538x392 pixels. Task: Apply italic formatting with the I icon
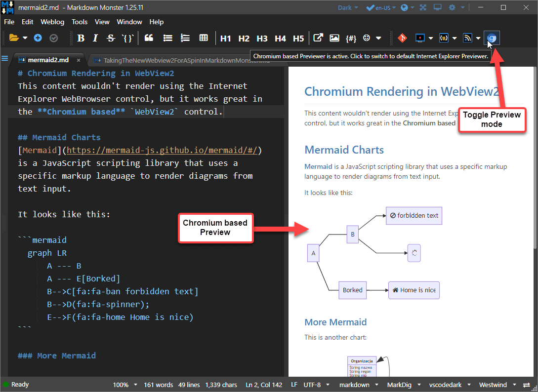[x=95, y=38]
